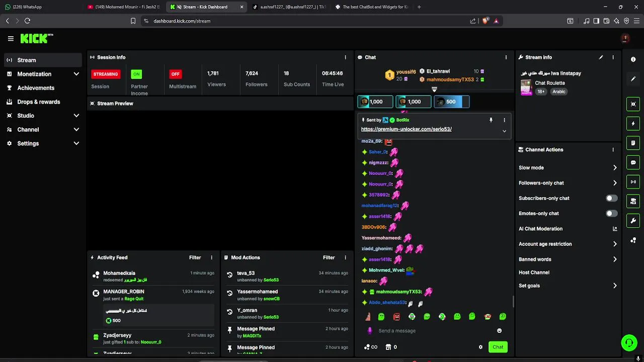Screen dimensions: 644x362
Task: Click the purple microphone icon in chat
Action: [x=370, y=330]
